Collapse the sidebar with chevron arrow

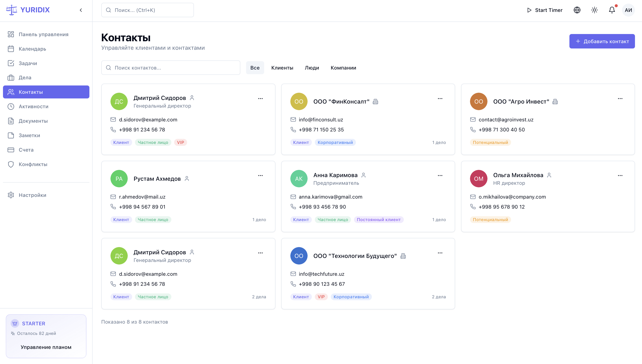point(81,10)
